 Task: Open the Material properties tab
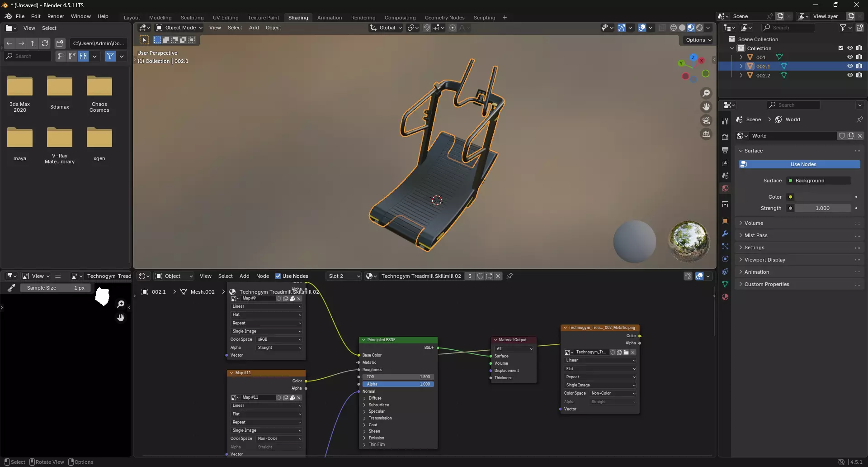pos(725,297)
